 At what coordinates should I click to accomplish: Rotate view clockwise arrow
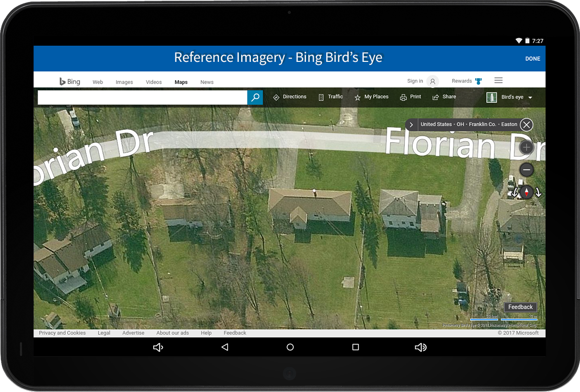click(x=538, y=192)
